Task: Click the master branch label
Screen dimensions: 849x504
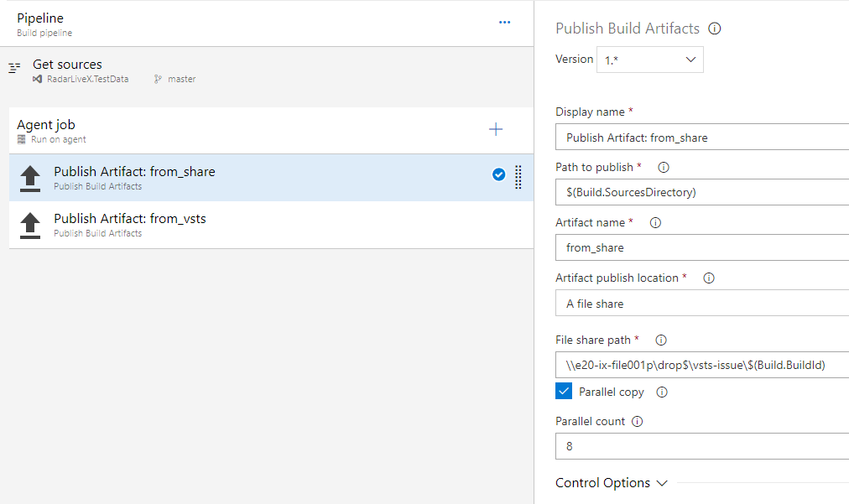Action: (181, 79)
